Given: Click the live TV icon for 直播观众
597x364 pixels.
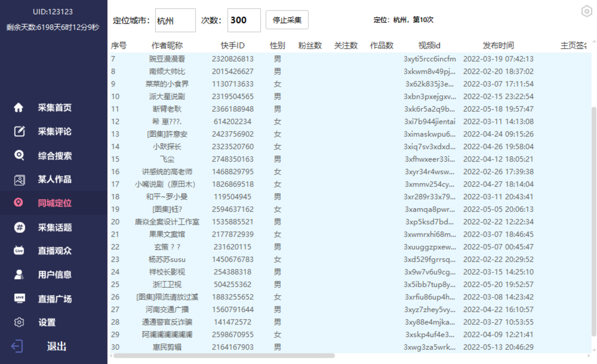Looking at the screenshot, I should pos(19,251).
